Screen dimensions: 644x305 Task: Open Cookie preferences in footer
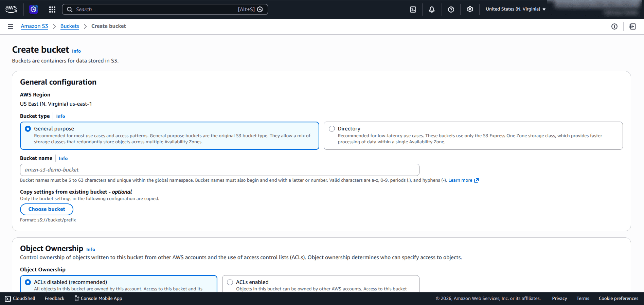619,299
